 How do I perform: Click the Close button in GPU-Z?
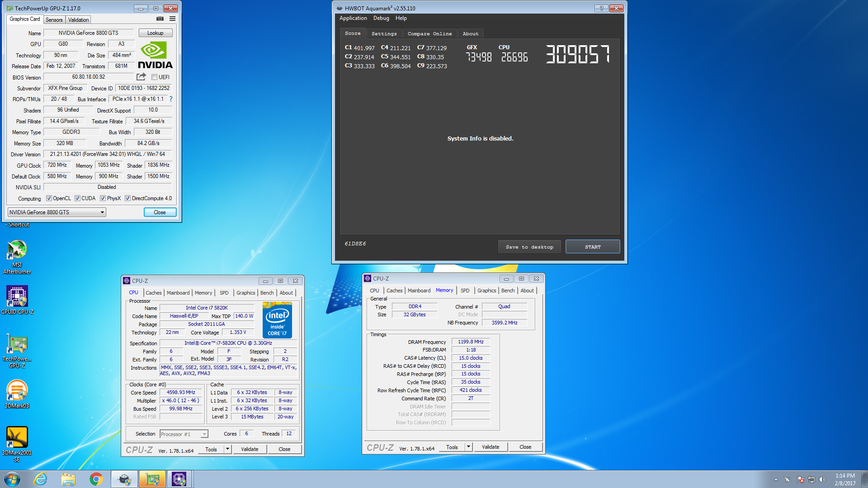click(x=160, y=212)
